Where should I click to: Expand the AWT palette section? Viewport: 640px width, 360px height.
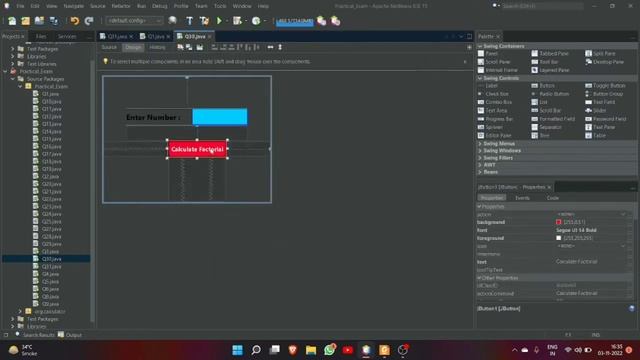(480, 165)
